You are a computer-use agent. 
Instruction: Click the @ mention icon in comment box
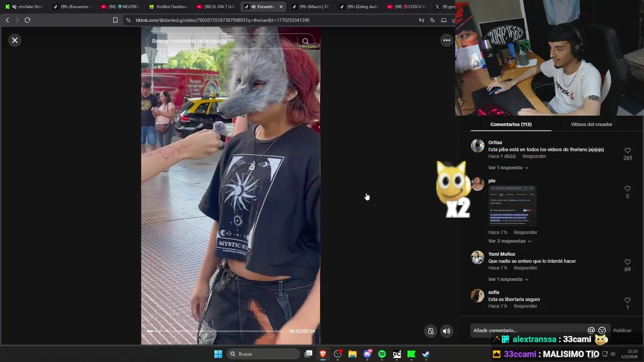point(591,330)
